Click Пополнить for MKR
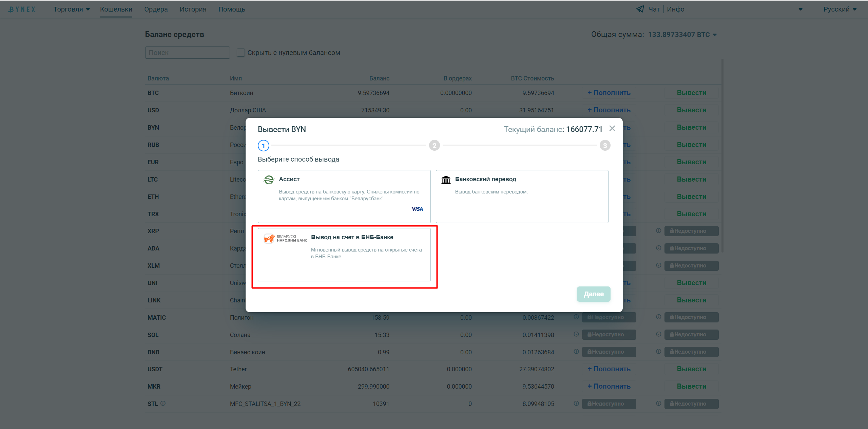The image size is (868, 429). point(609,386)
